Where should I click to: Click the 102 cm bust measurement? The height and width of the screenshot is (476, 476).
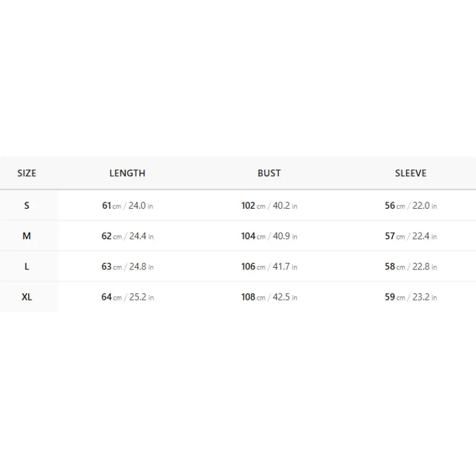pyautogui.click(x=253, y=205)
